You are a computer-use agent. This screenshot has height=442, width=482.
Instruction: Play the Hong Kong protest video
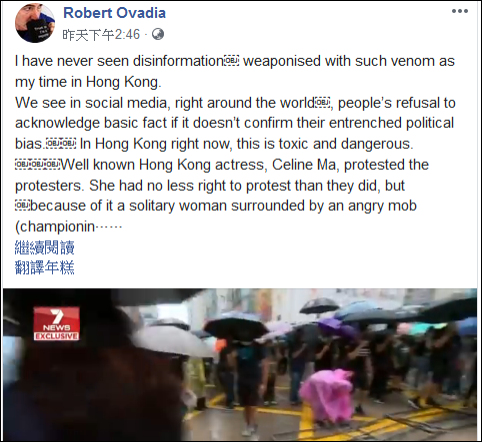pyautogui.click(x=240, y=365)
